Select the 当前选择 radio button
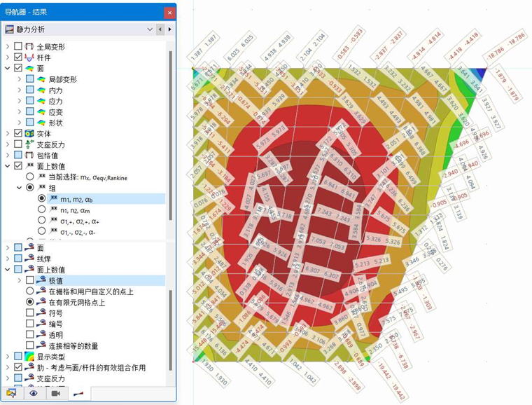The height and width of the screenshot is (405, 532). 30,177
